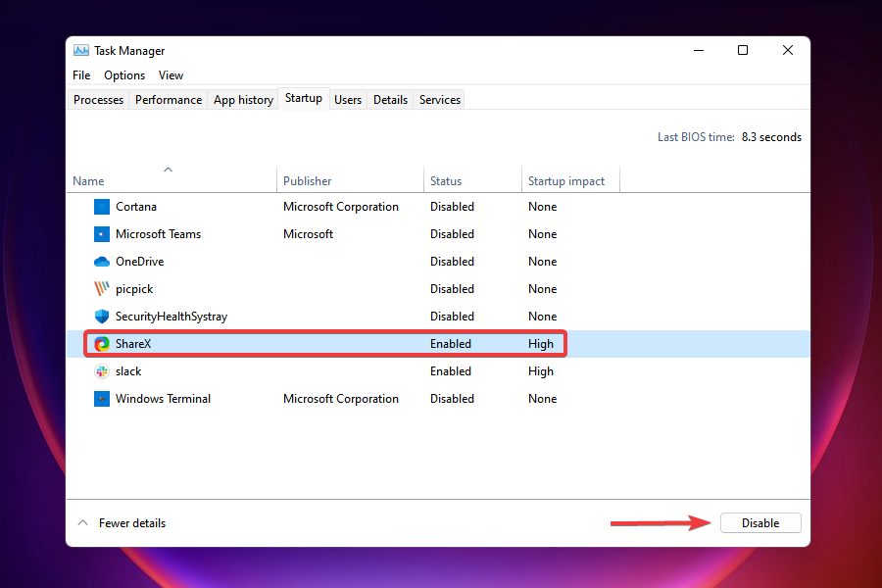Click ShareX's Enabled status cell
The height and width of the screenshot is (588, 882).
[x=451, y=344]
